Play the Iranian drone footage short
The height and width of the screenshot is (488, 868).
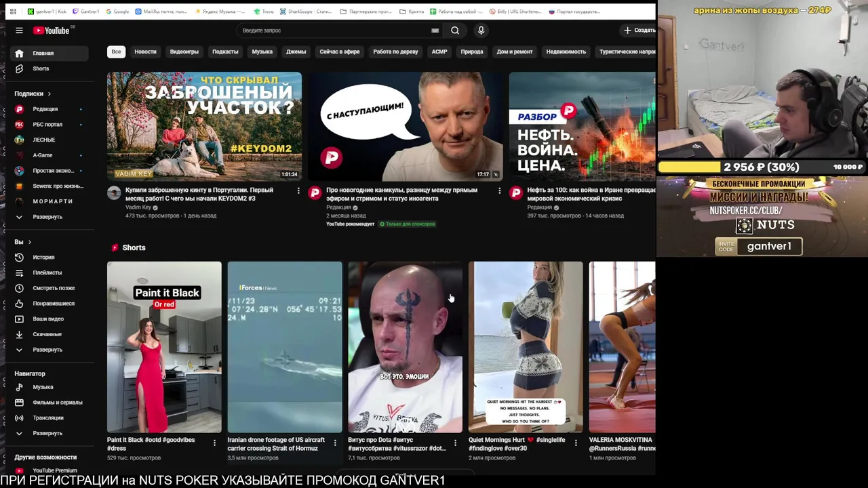click(x=285, y=347)
